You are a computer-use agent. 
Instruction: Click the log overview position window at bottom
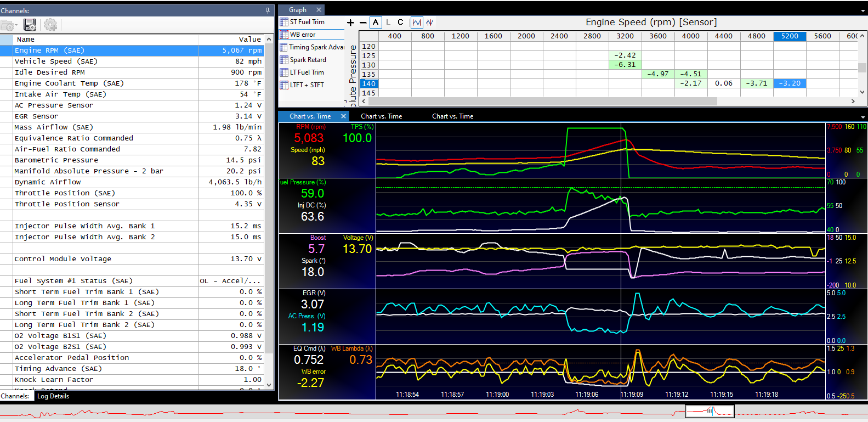click(x=710, y=411)
